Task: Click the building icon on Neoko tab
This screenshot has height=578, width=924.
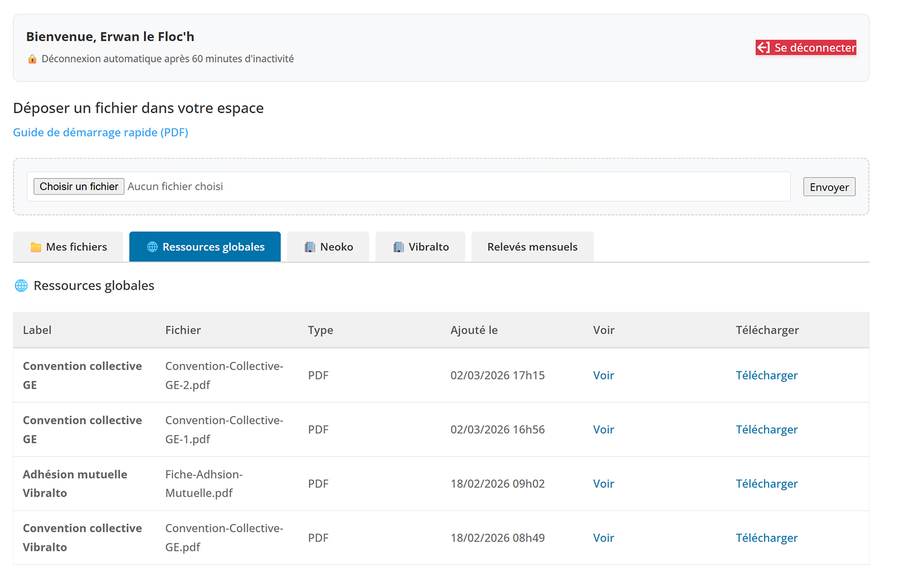Action: [310, 247]
